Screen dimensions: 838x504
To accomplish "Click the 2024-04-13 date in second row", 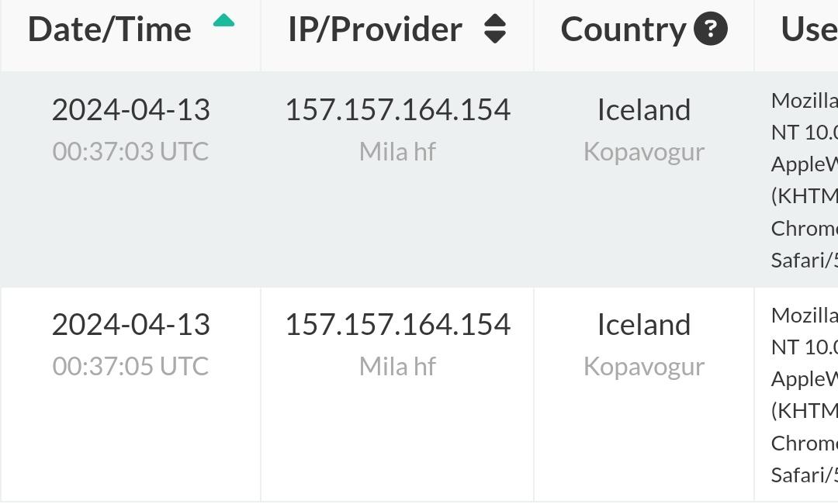I will [131, 325].
